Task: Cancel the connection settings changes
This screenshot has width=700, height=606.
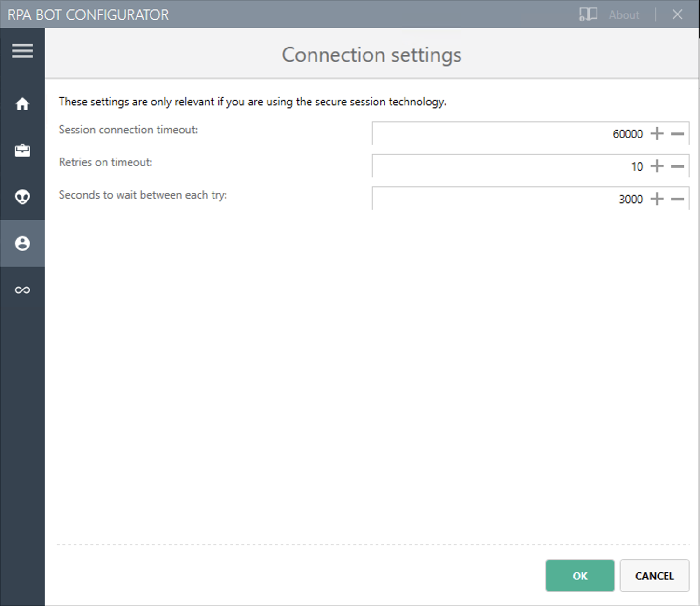Action: (x=654, y=576)
